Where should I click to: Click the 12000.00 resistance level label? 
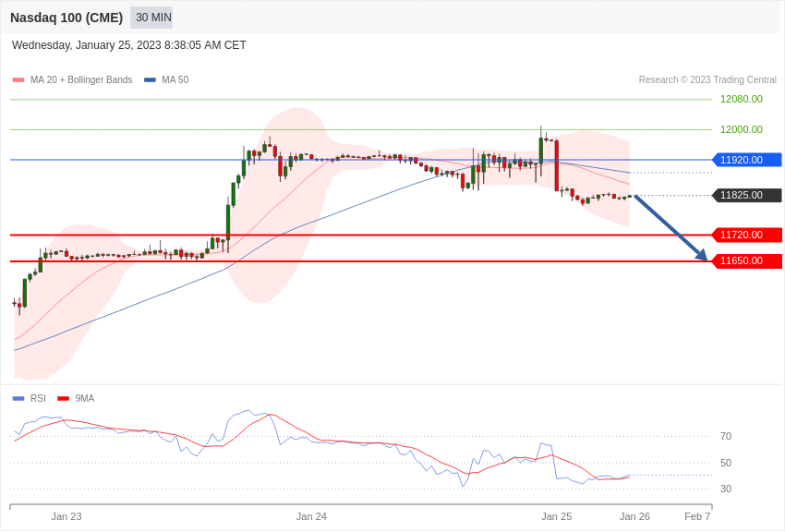[x=741, y=129]
